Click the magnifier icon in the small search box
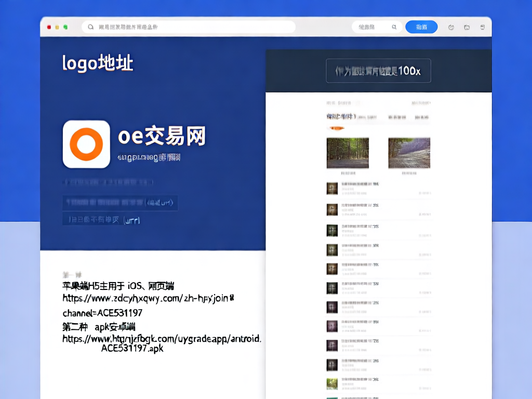 click(394, 27)
